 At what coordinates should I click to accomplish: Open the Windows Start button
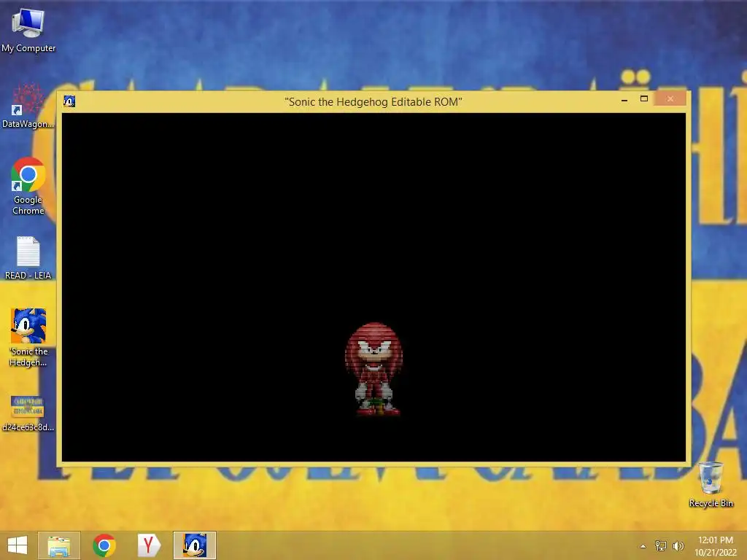18,545
